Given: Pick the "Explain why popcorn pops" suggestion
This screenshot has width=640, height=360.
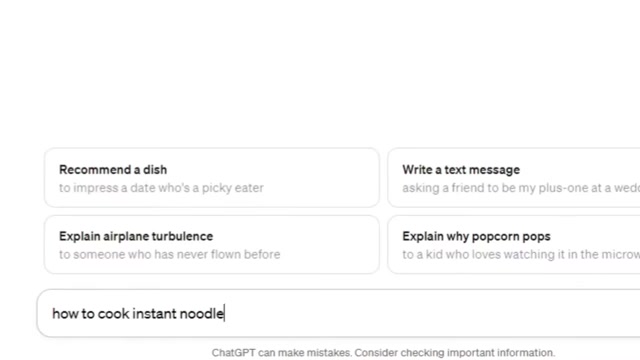Looking at the screenshot, I should point(513,244).
